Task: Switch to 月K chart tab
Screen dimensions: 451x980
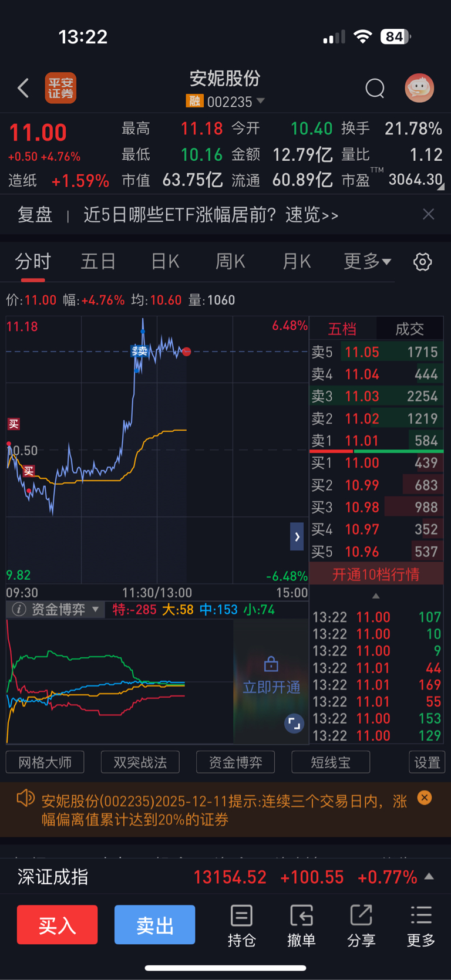Action: pos(297,261)
